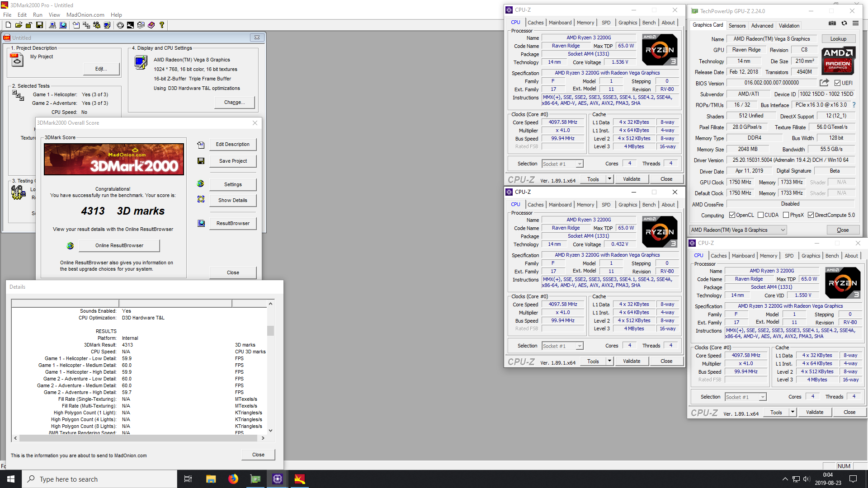Toggle the UEFI checkbox in GPU-Z
The image size is (868, 488).
click(837, 83)
